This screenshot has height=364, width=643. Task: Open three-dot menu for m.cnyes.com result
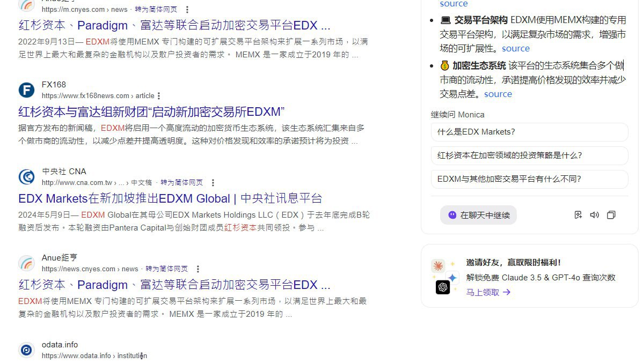click(187, 10)
